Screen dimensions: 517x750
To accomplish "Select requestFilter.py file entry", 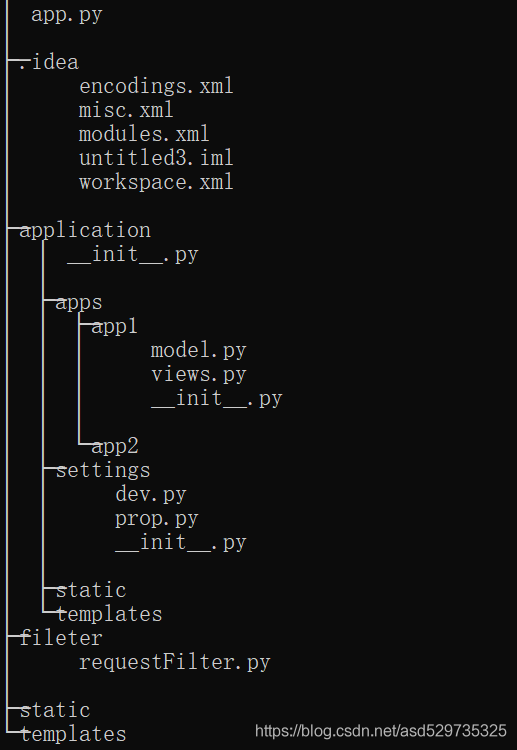I will point(175,662).
